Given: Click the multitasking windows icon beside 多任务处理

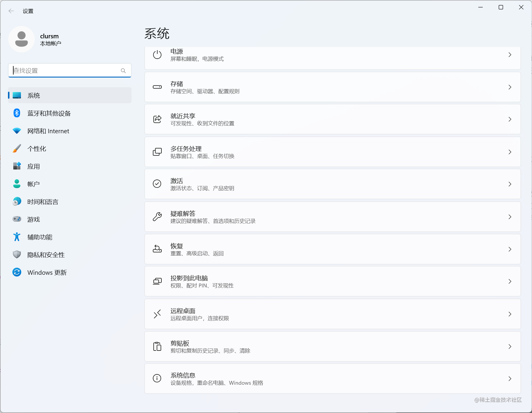Looking at the screenshot, I should point(157,152).
